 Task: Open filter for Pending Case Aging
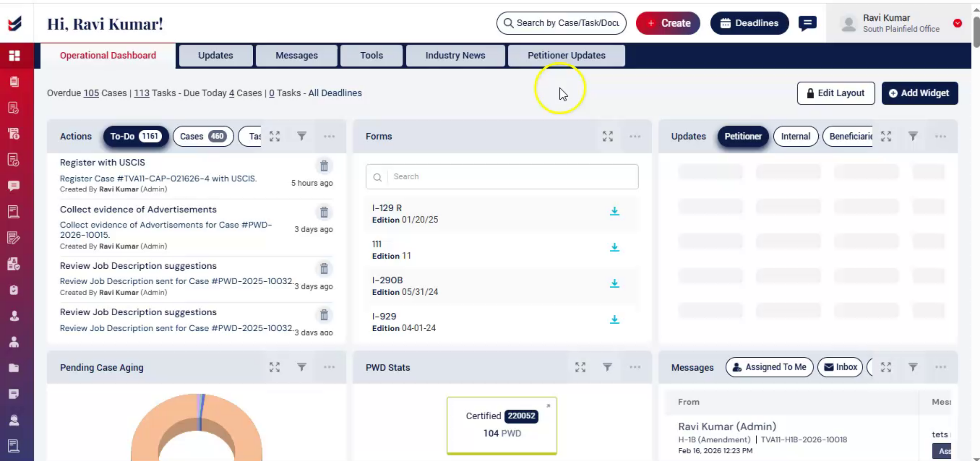pos(302,367)
